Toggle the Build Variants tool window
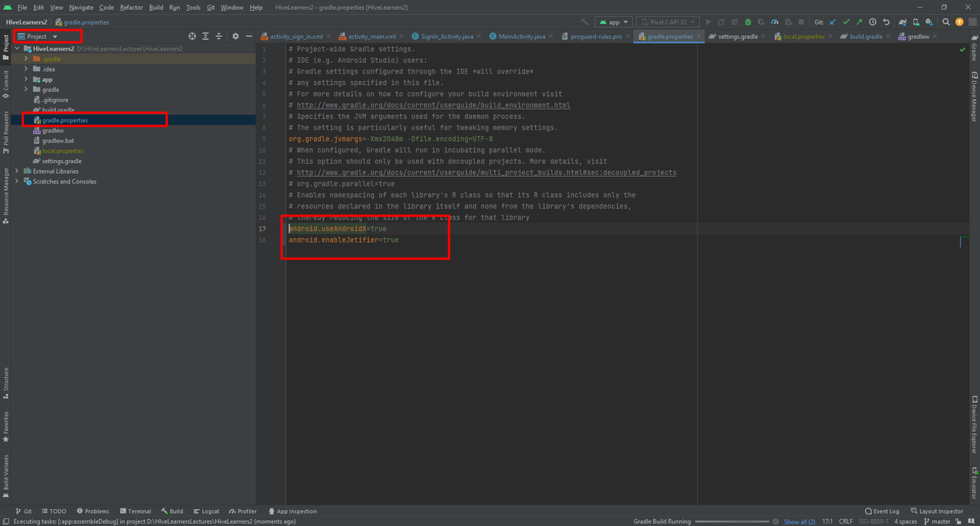The image size is (980, 526). [5, 475]
